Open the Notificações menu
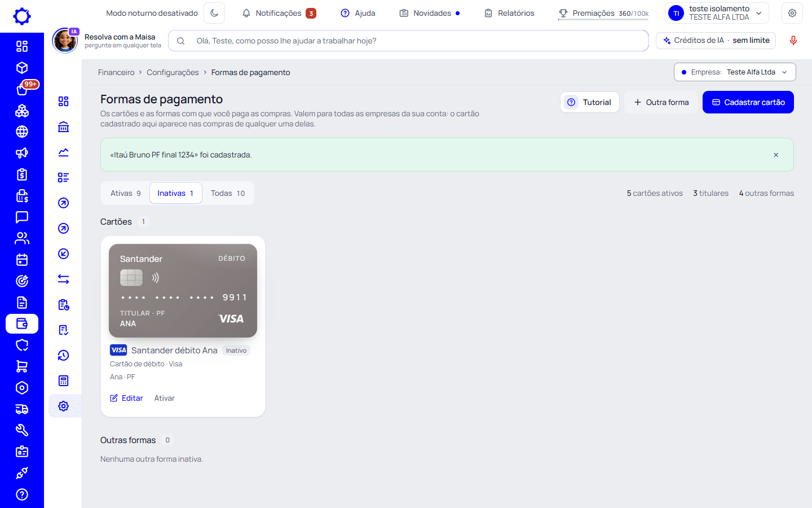The width and height of the screenshot is (812, 508). 279,13
